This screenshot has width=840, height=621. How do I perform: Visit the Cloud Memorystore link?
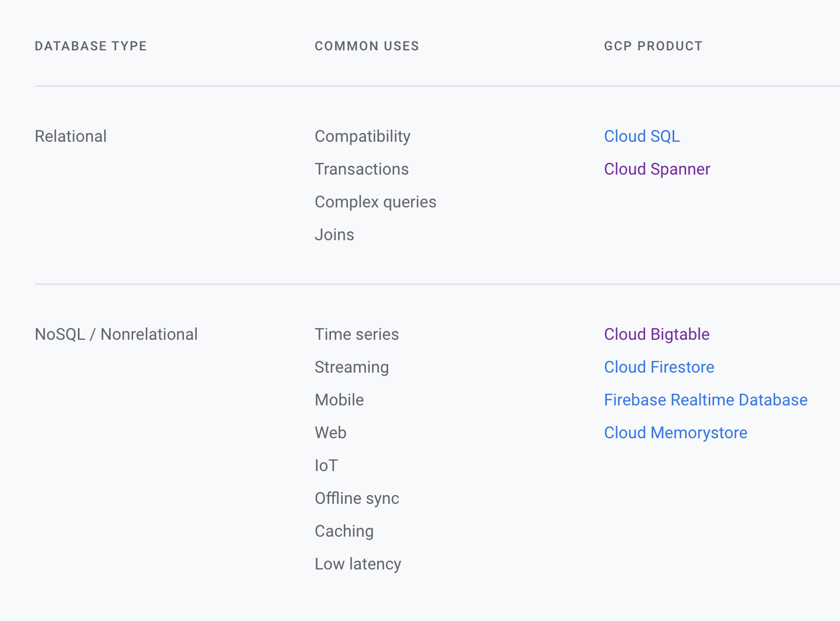[675, 433]
